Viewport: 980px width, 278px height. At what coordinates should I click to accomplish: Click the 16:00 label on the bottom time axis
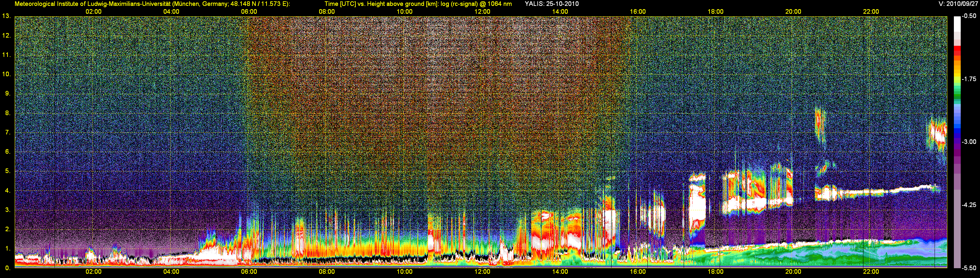click(638, 272)
